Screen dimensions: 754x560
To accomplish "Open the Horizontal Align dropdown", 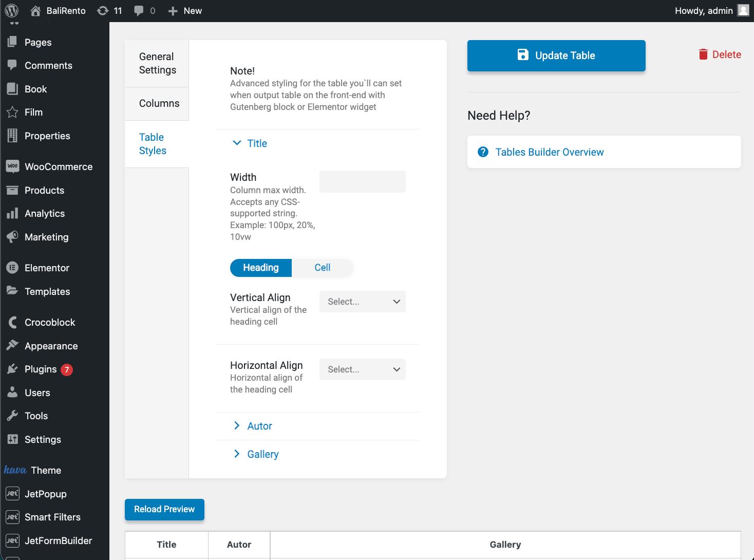I will coord(362,369).
